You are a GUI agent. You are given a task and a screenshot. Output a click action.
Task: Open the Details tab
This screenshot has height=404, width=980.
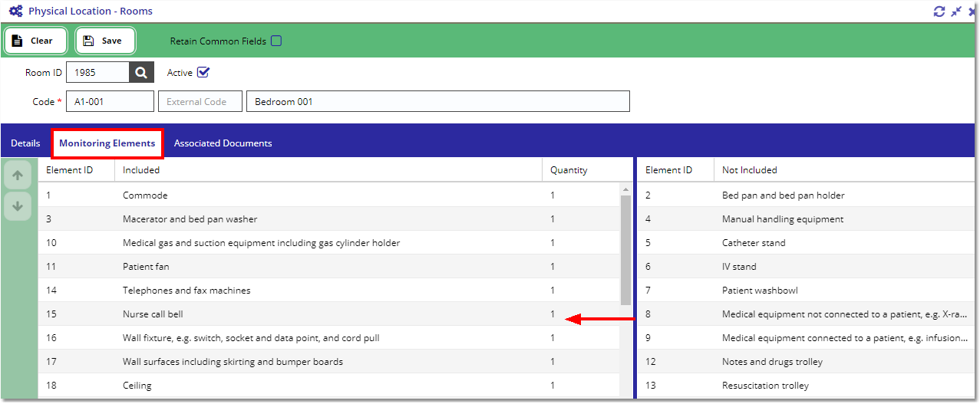(25, 143)
